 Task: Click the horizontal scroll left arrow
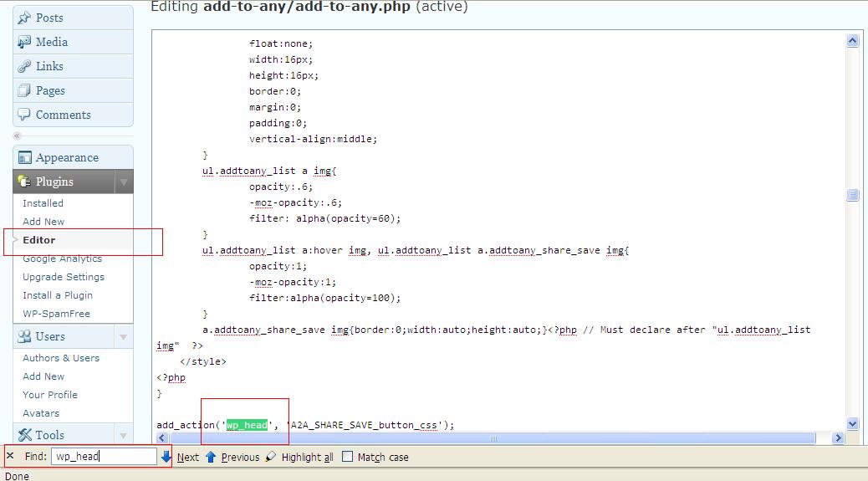click(x=162, y=438)
